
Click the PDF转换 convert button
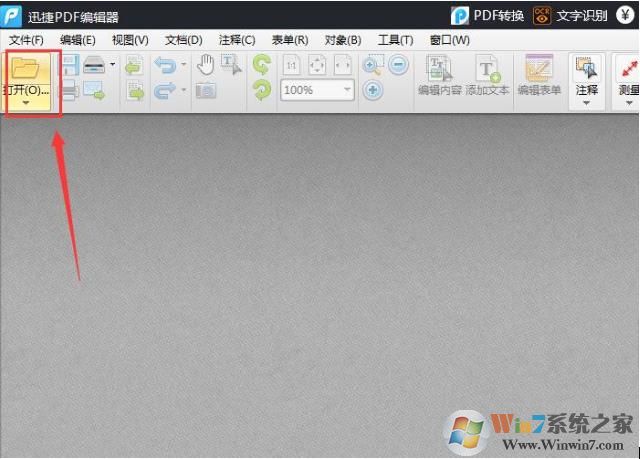[487, 15]
